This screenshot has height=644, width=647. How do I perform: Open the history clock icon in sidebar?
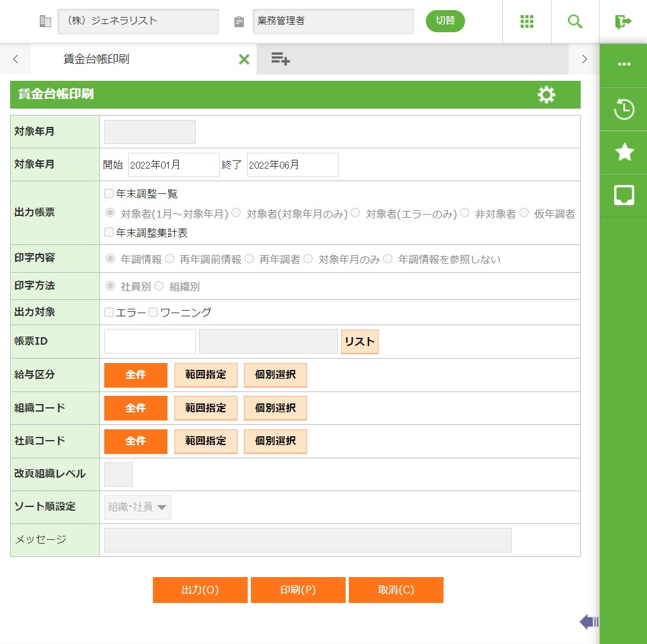point(624,109)
